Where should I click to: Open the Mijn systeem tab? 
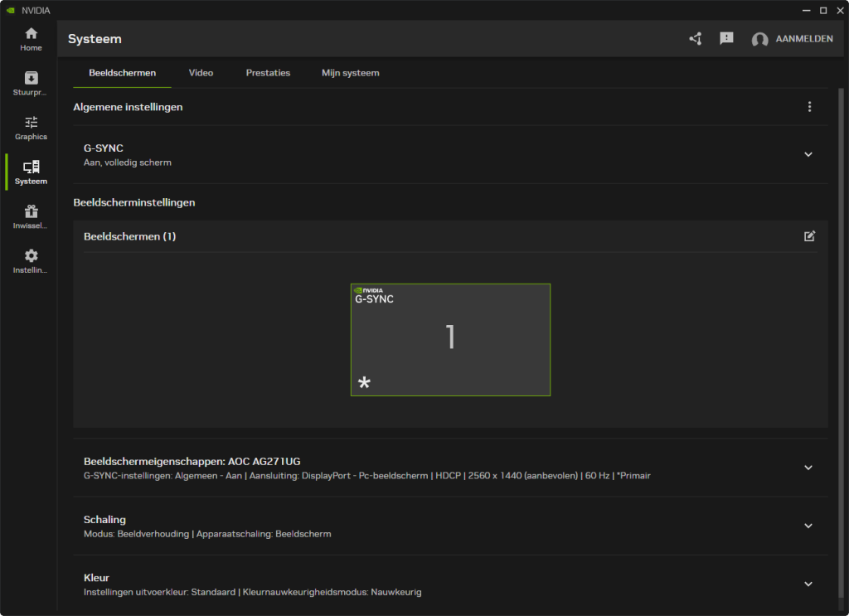click(x=350, y=73)
